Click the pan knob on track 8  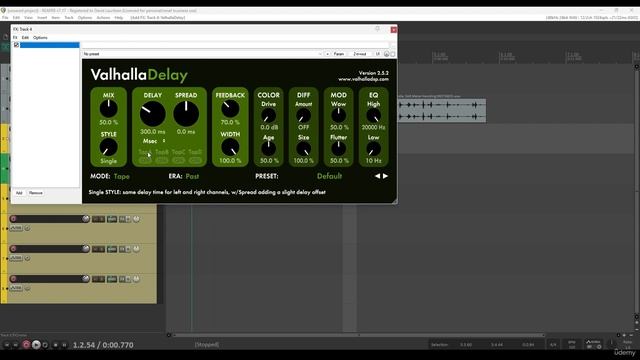pos(136,279)
